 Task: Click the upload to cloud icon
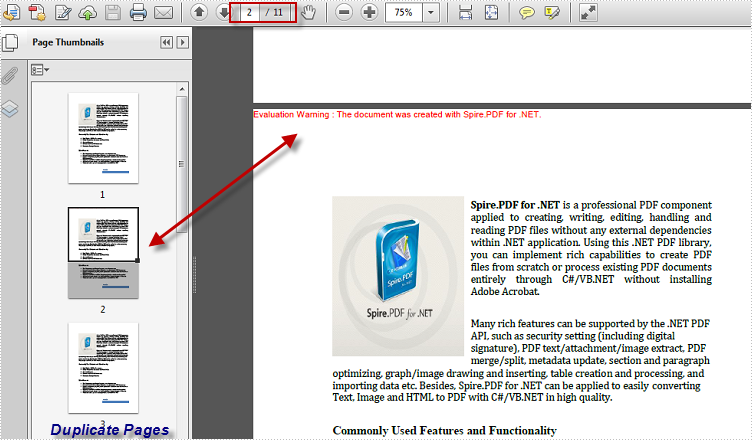tap(87, 13)
